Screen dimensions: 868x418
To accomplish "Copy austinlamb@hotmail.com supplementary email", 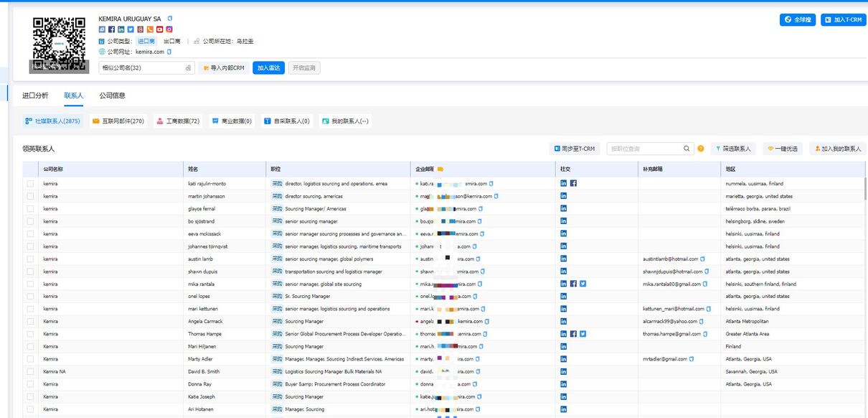I will click(702, 259).
